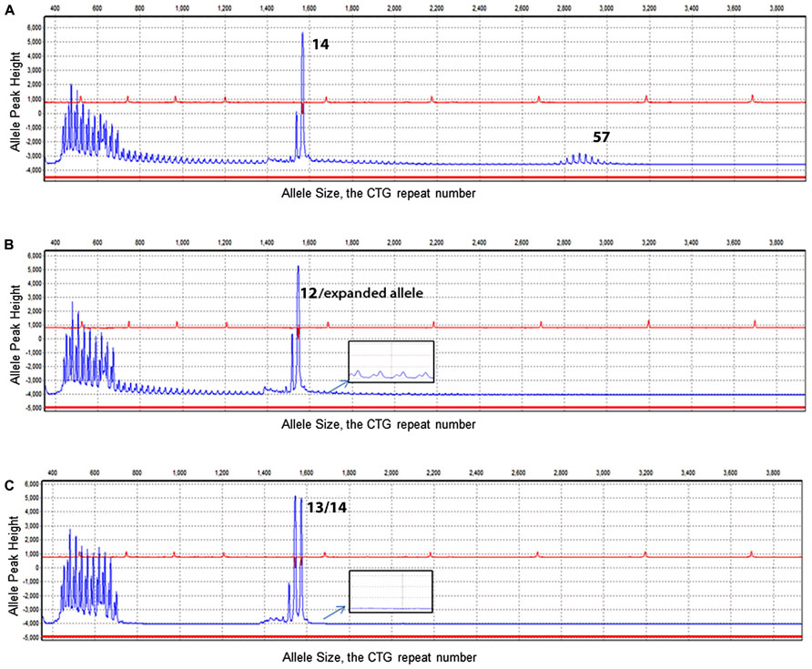The height and width of the screenshot is (669, 812).
Task: Click the "400" x-axis tick in panel A
Action: point(55,8)
